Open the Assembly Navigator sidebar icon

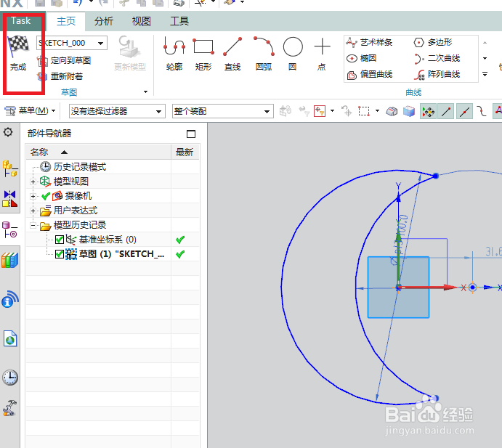[10, 168]
